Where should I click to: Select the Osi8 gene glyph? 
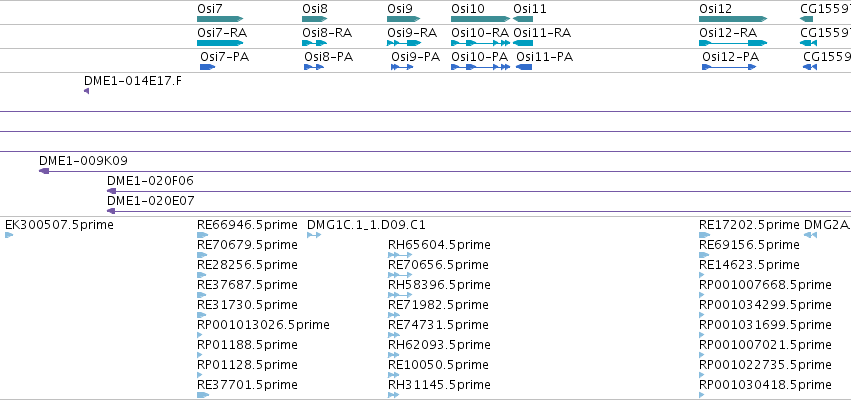pyautogui.click(x=315, y=19)
